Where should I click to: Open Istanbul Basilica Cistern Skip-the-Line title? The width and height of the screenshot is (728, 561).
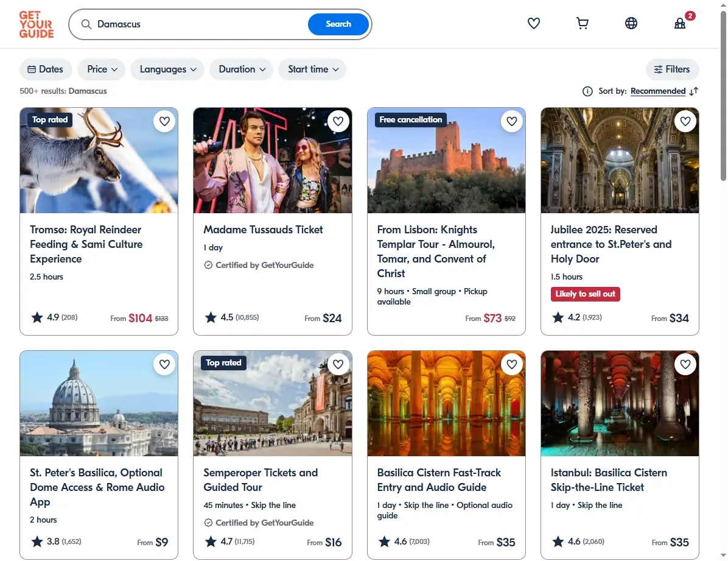[x=609, y=479]
